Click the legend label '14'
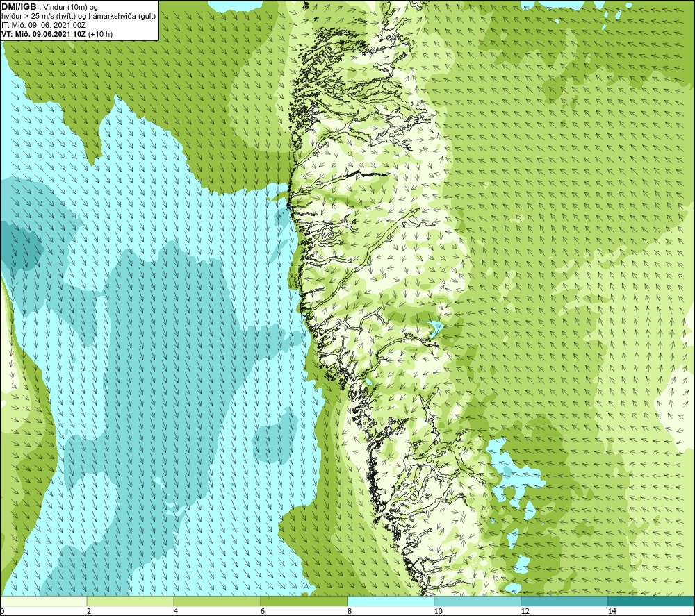695x616 pixels. tap(612, 612)
